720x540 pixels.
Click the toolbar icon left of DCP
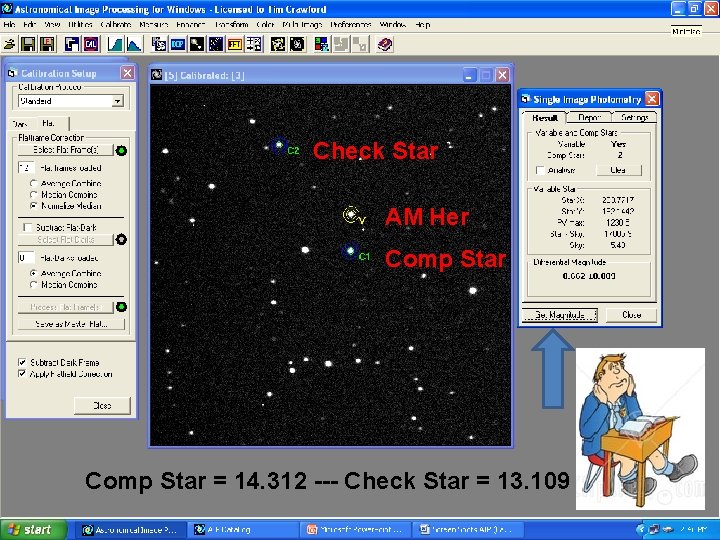(x=159, y=45)
